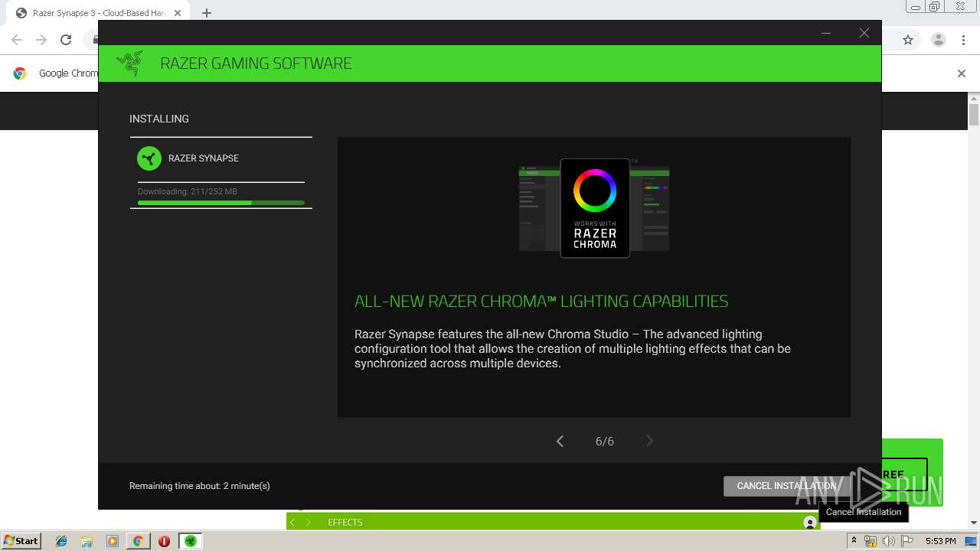Click the right chevron in the Effects bar
Screen dimensions: 980x551
[309, 522]
